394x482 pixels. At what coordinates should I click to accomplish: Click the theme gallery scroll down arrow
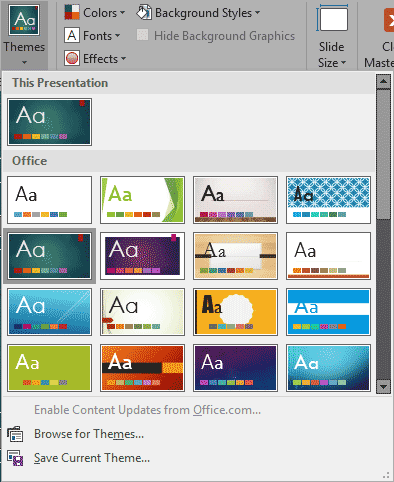point(383,387)
